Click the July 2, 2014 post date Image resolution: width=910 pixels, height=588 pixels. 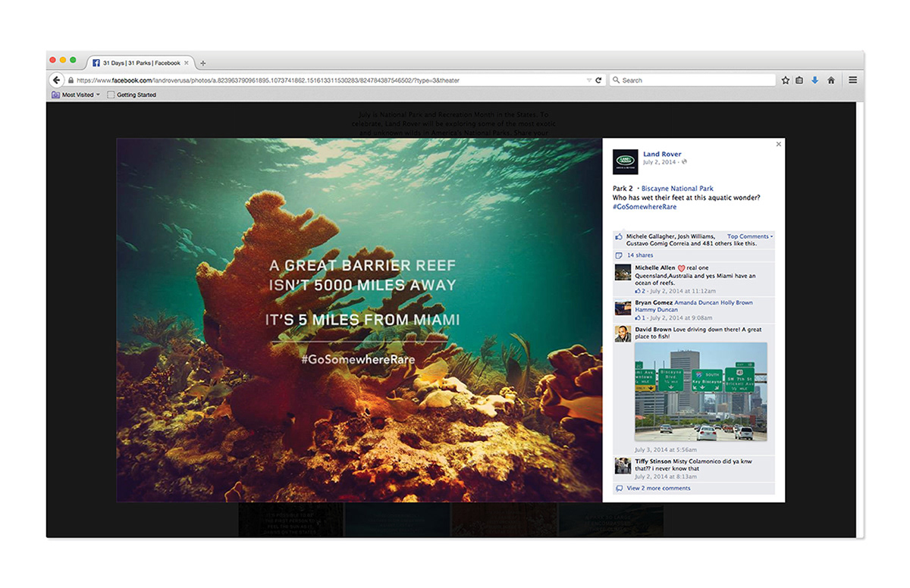point(659,161)
